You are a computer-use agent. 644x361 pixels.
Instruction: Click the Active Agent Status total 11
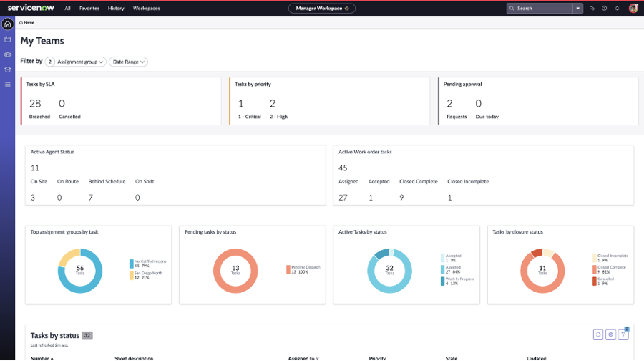(x=35, y=168)
